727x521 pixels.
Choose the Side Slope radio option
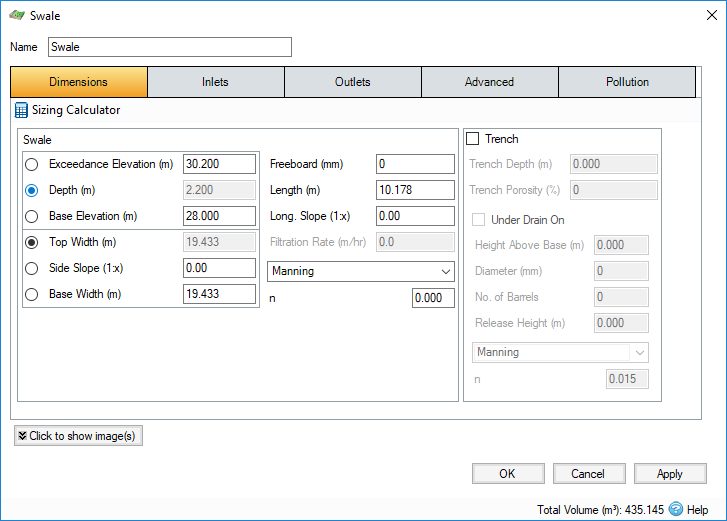pos(33,268)
